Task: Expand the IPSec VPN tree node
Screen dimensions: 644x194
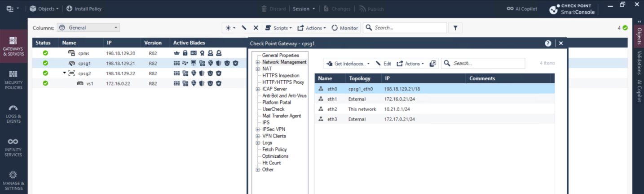Action: (x=258, y=129)
